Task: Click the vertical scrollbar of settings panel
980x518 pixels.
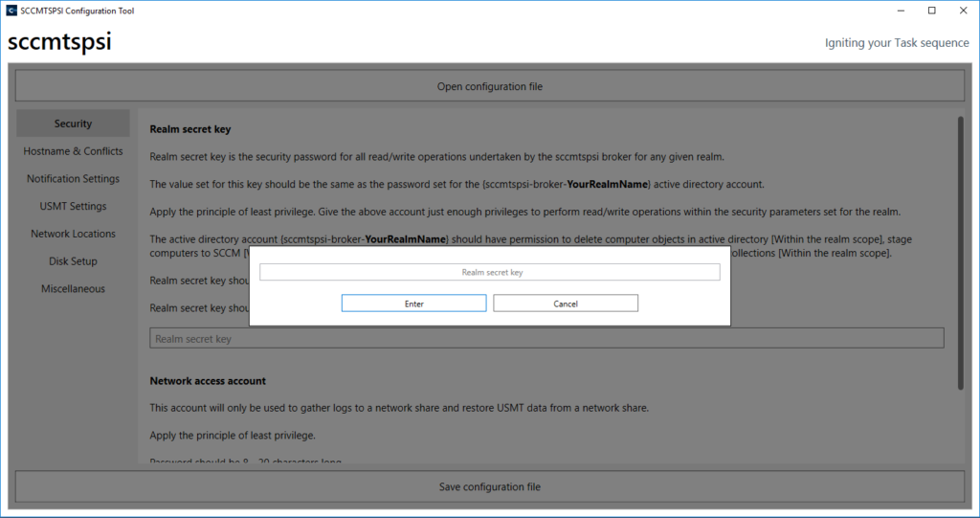Action: point(959,253)
